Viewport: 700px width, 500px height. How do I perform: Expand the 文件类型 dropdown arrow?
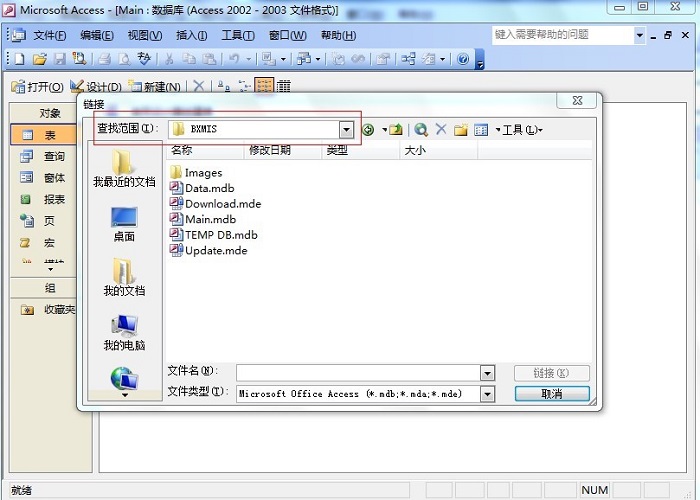click(x=488, y=394)
